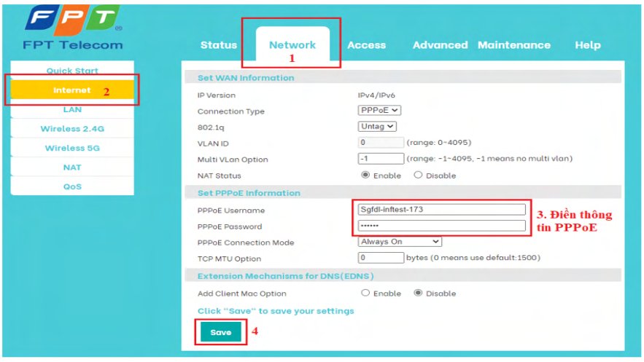The width and height of the screenshot is (644, 362).
Task: Open the Connection Type dropdown
Action: click(x=379, y=110)
